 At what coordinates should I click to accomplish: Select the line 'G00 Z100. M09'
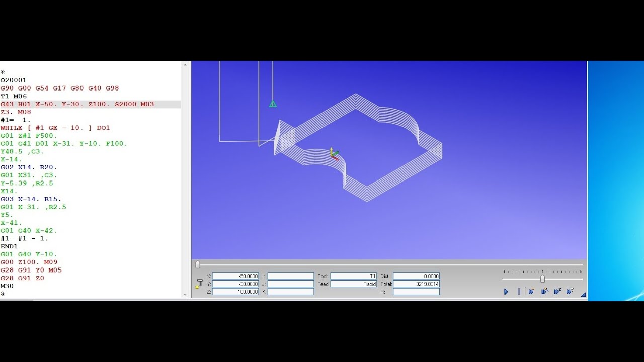(x=29, y=262)
